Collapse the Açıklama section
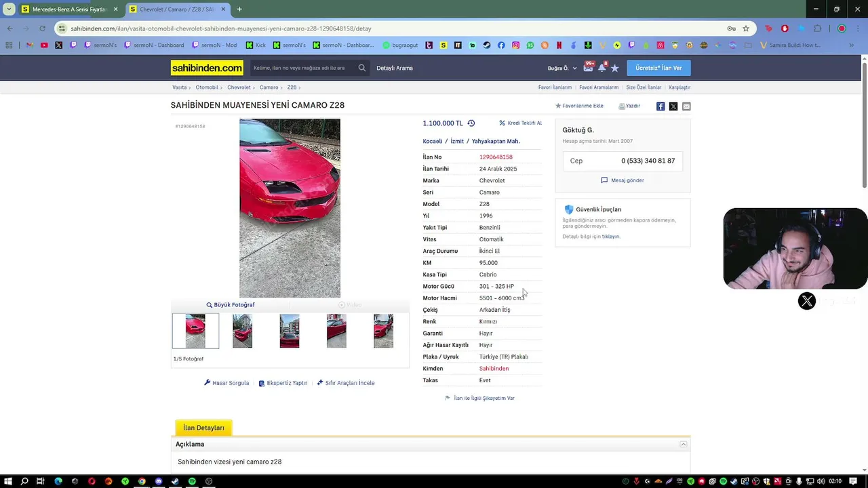The height and width of the screenshot is (488, 868). tap(684, 444)
